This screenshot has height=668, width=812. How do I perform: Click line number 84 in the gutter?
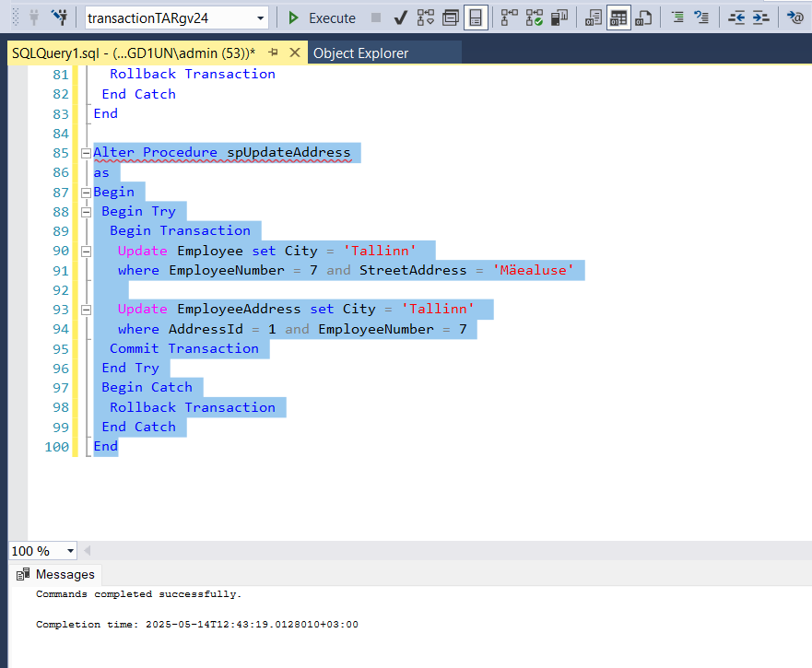(x=61, y=134)
